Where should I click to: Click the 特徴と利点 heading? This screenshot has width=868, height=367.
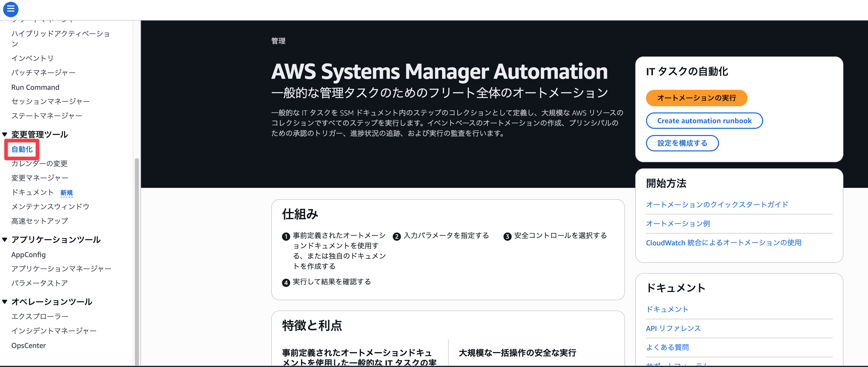point(312,325)
